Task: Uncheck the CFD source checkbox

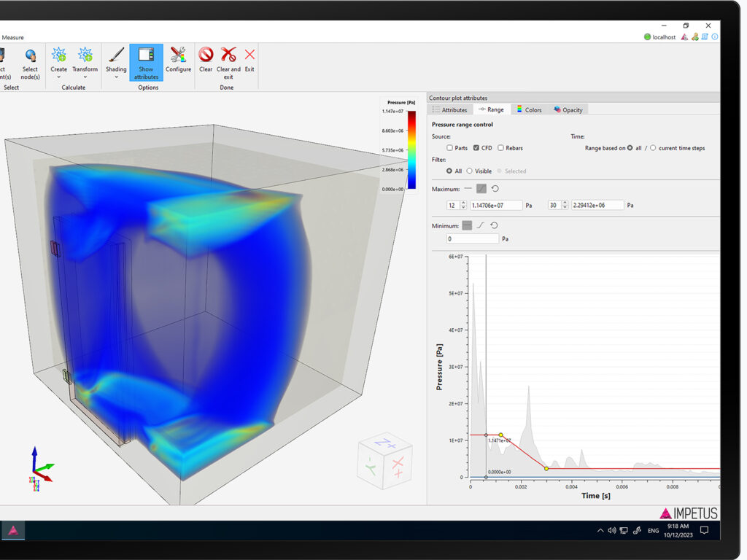Action: coord(476,148)
